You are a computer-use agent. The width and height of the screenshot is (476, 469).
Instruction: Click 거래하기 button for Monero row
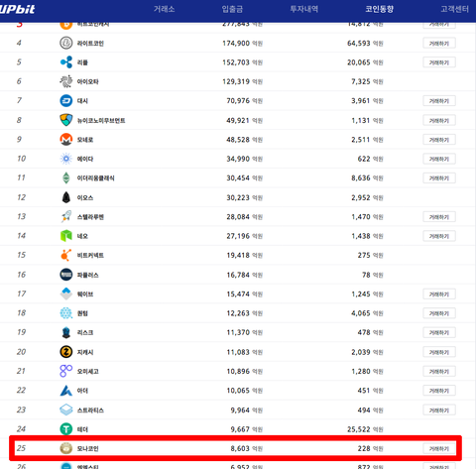tap(439, 140)
